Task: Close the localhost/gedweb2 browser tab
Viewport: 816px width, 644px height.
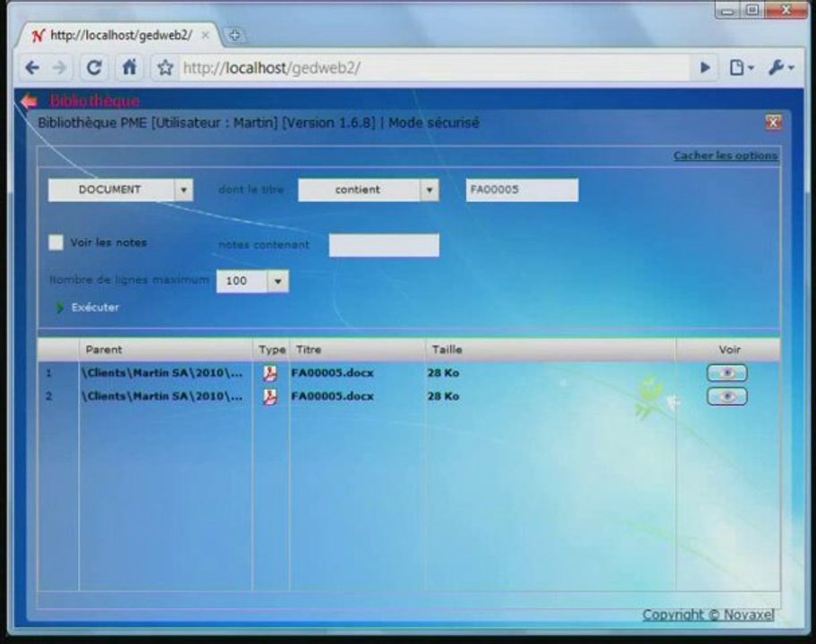Action: 206,36
